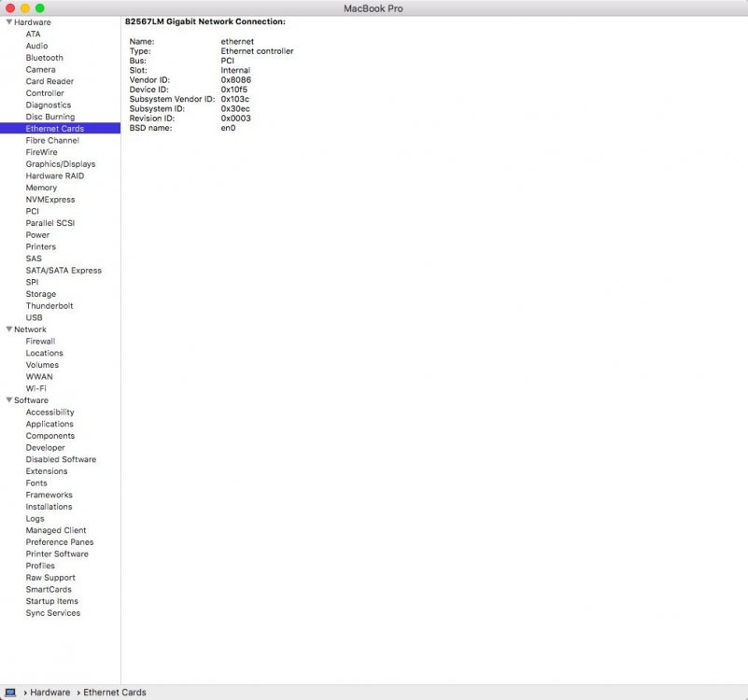Open the Memory entry
The width and height of the screenshot is (748, 700).
(41, 188)
